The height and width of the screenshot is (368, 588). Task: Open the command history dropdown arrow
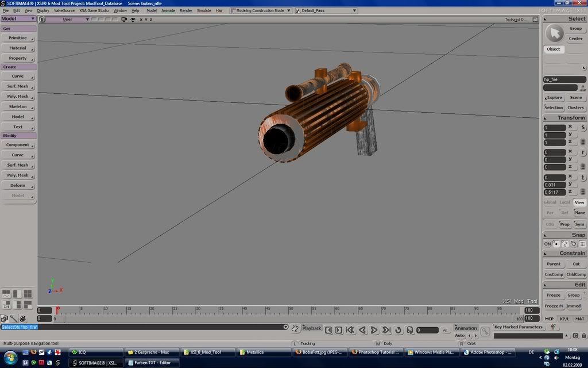tap(286, 327)
